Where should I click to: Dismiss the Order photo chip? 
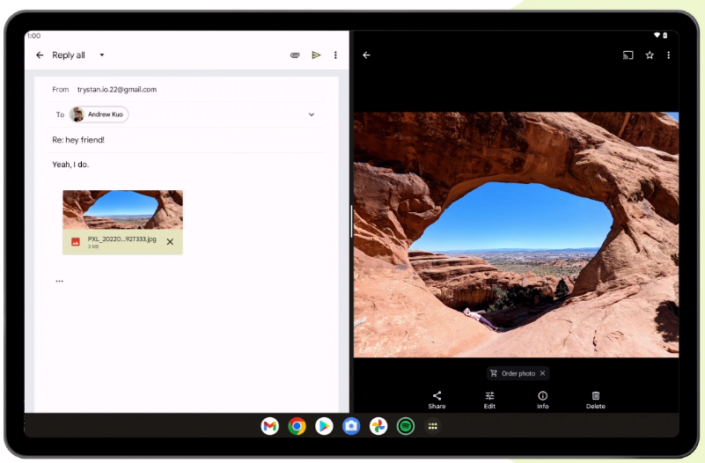point(542,373)
